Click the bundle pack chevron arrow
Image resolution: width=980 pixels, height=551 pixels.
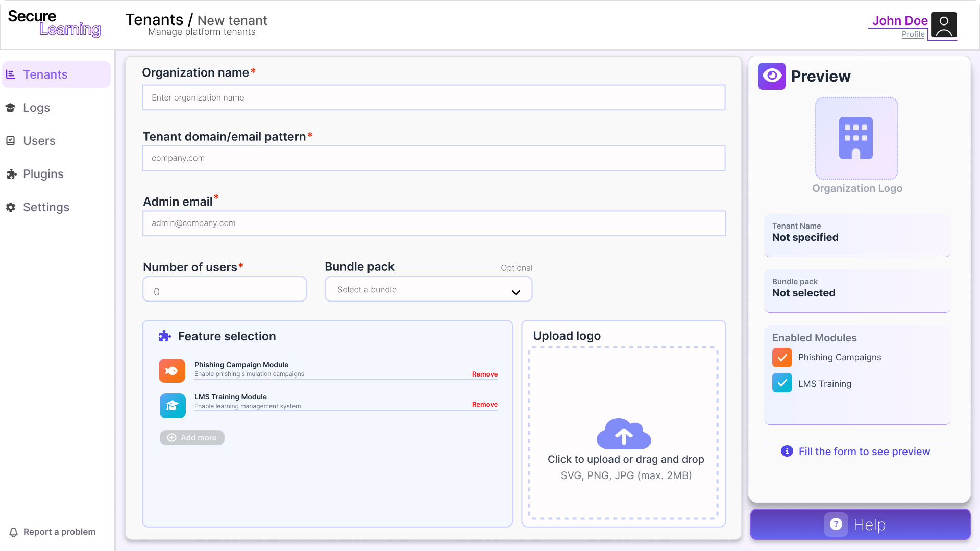pos(516,292)
